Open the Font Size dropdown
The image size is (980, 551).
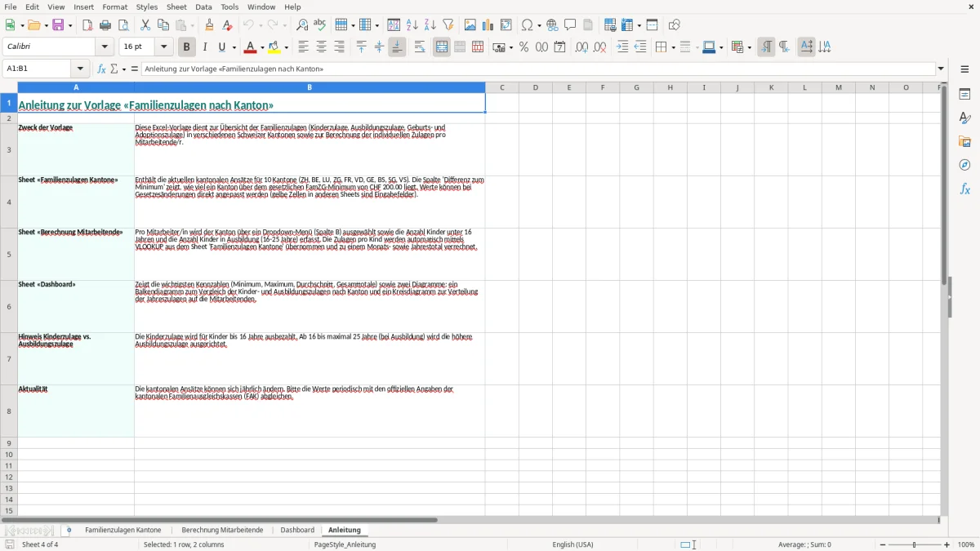point(163,47)
